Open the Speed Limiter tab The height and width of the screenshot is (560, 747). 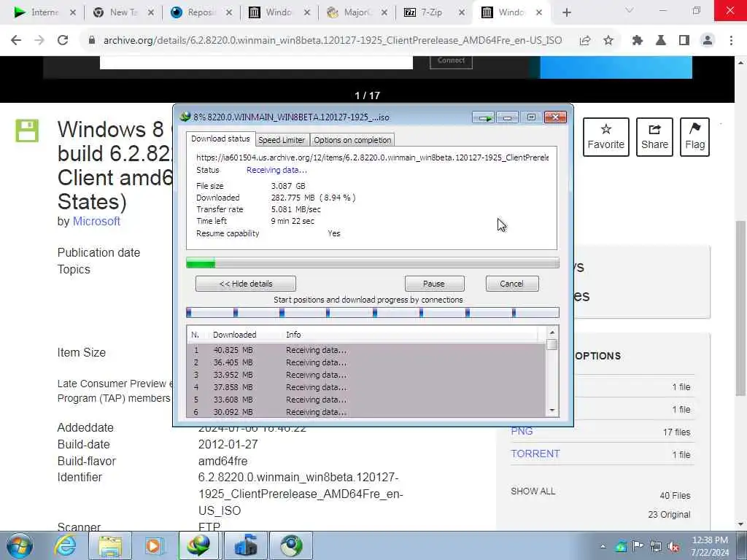(x=281, y=140)
